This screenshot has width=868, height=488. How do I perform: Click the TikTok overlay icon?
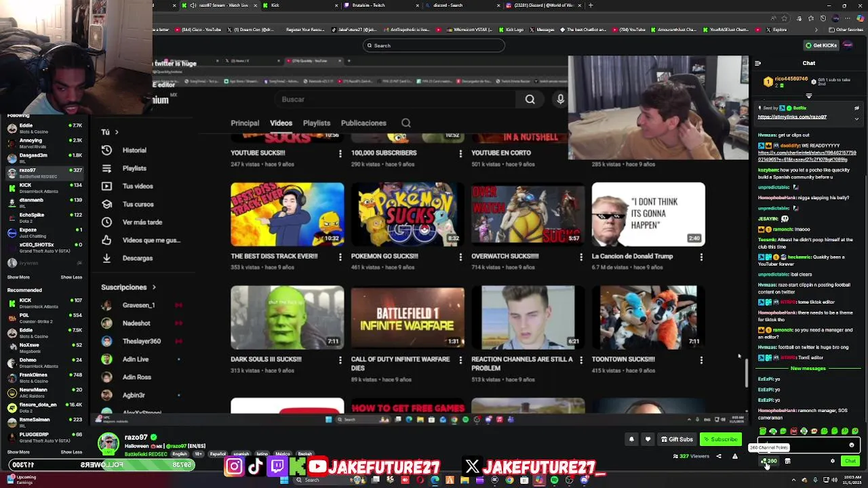click(255, 466)
